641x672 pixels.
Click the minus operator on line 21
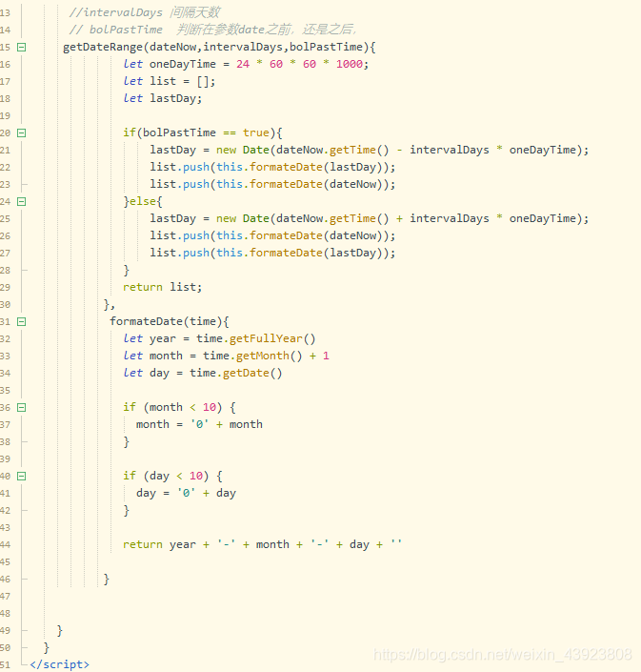[x=399, y=150]
